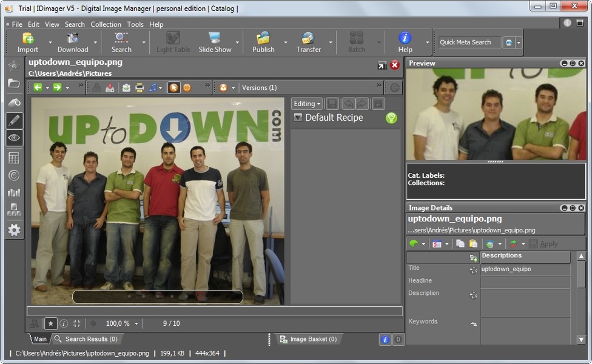Toggle the orange pointer selection tool

[x=173, y=88]
